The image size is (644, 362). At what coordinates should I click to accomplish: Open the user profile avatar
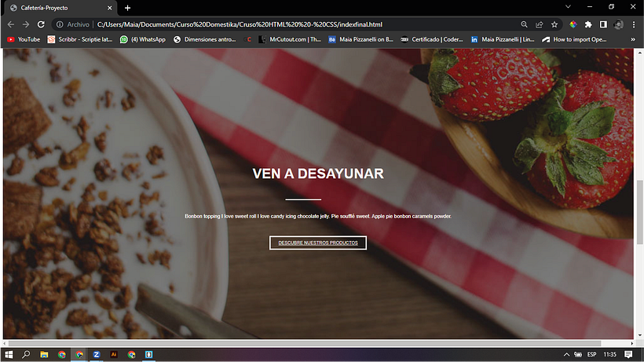tap(619, 24)
